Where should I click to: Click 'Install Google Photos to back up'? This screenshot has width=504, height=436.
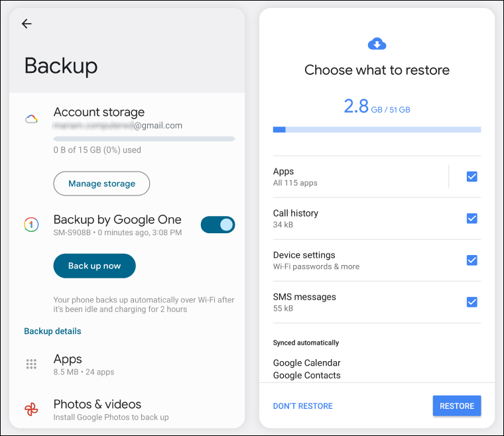tap(111, 417)
